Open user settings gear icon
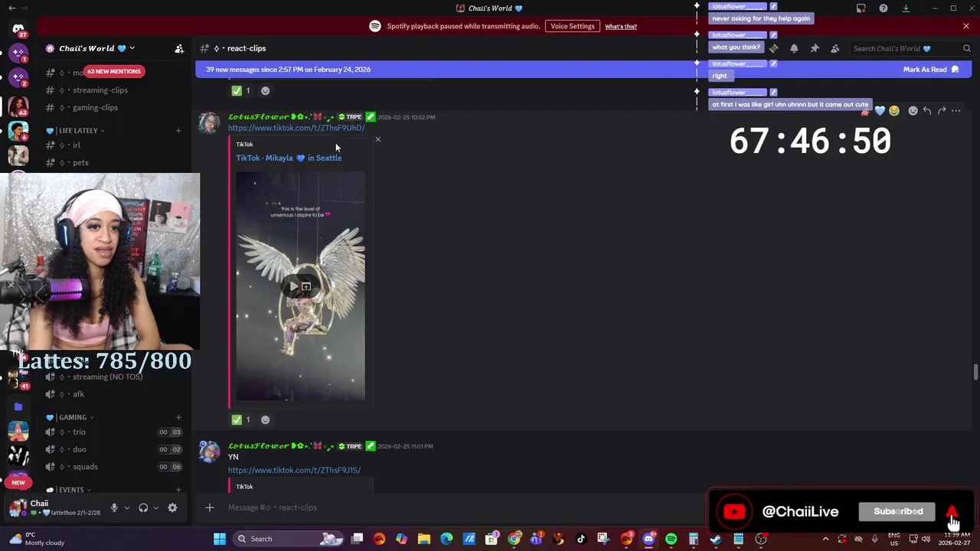 172,507
